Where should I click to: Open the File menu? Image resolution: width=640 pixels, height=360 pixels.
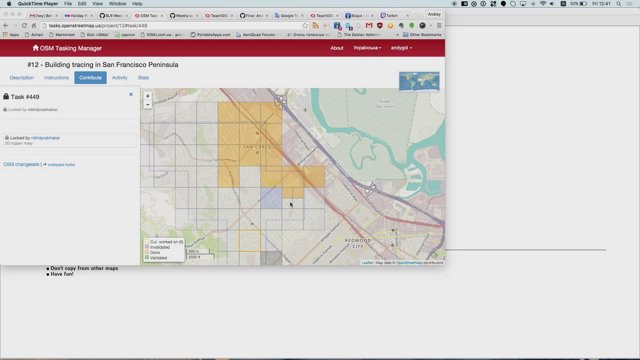click(x=68, y=4)
